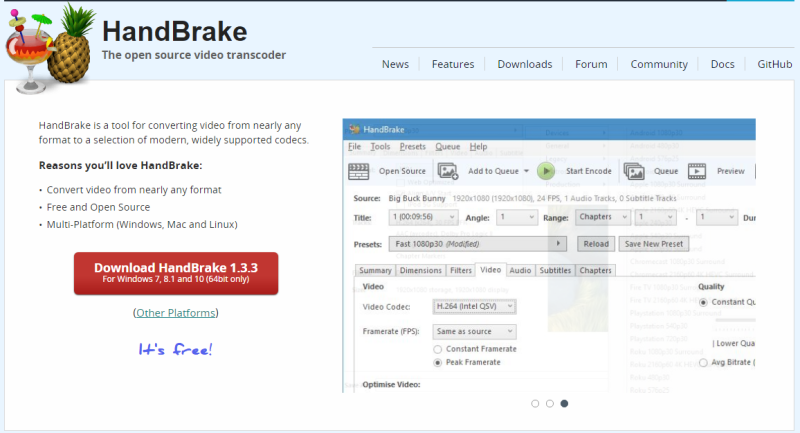This screenshot has height=433, width=800.
Task: Show the second carousel slide dot
Action: click(x=549, y=403)
